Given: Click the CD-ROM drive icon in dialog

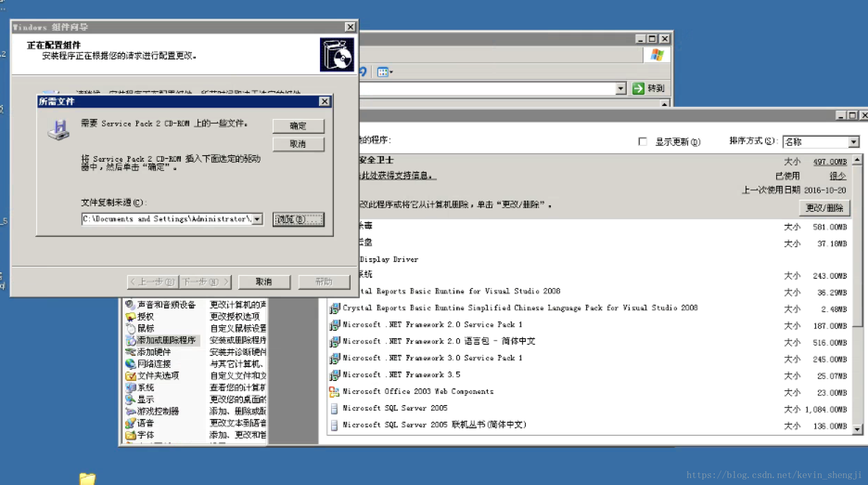Looking at the screenshot, I should [59, 130].
